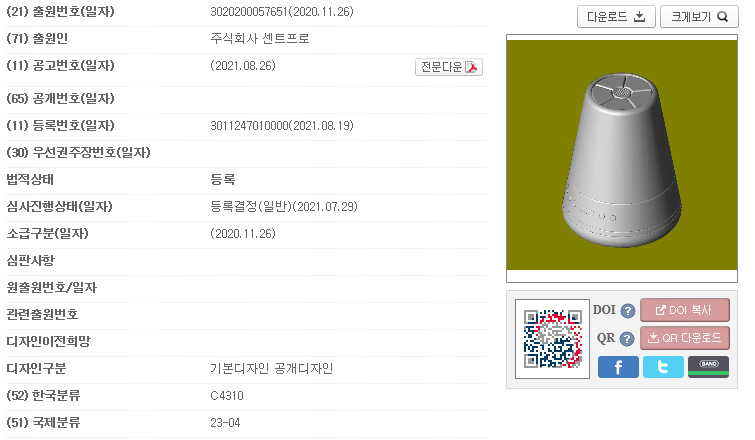Screen dimensions: 755x440
Task: Copy DOI with DOI 복사 button
Action: [685, 310]
